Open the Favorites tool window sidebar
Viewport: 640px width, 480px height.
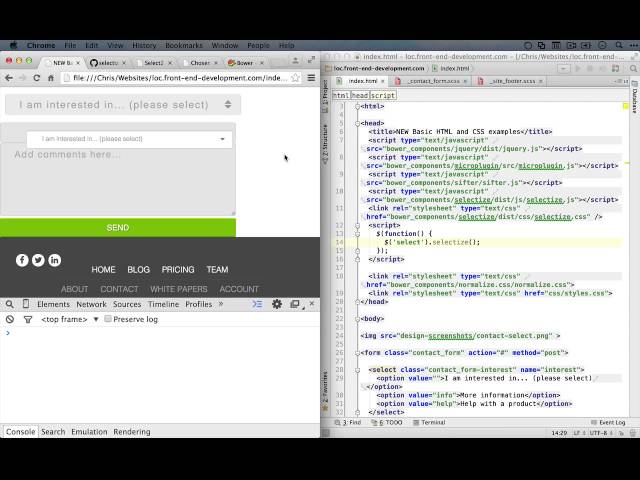[x=325, y=391]
